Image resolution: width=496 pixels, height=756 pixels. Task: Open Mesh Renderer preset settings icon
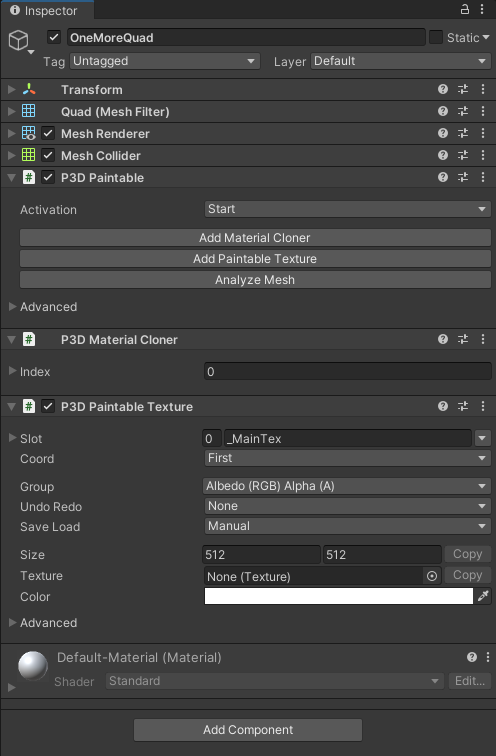[x=463, y=134]
